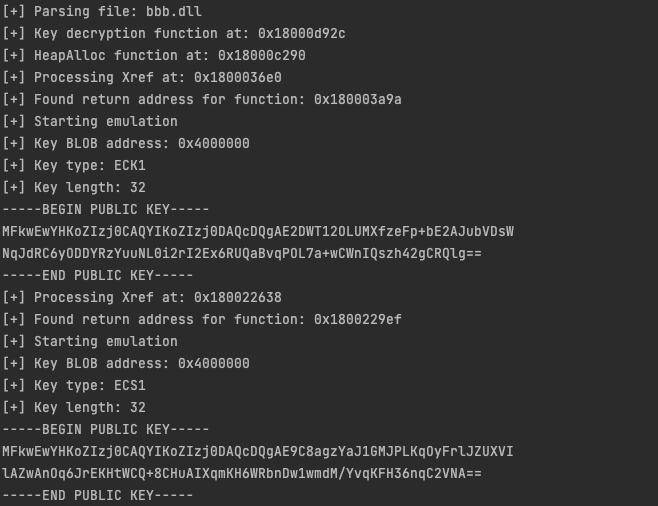Click the ECS1 key type text
Image resolution: width=658 pixels, height=506 pixels.
pos(129,385)
